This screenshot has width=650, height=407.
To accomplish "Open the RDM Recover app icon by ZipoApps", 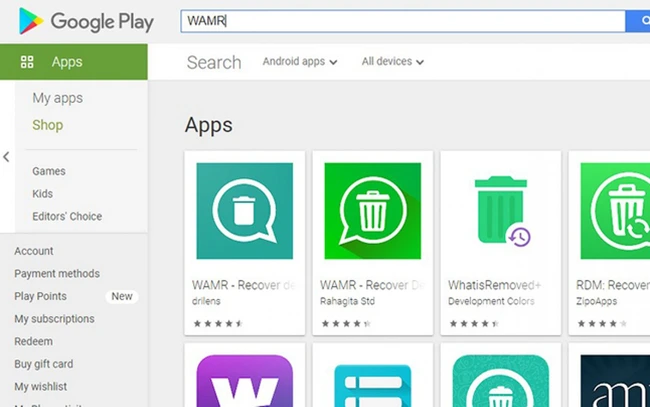I will 615,211.
